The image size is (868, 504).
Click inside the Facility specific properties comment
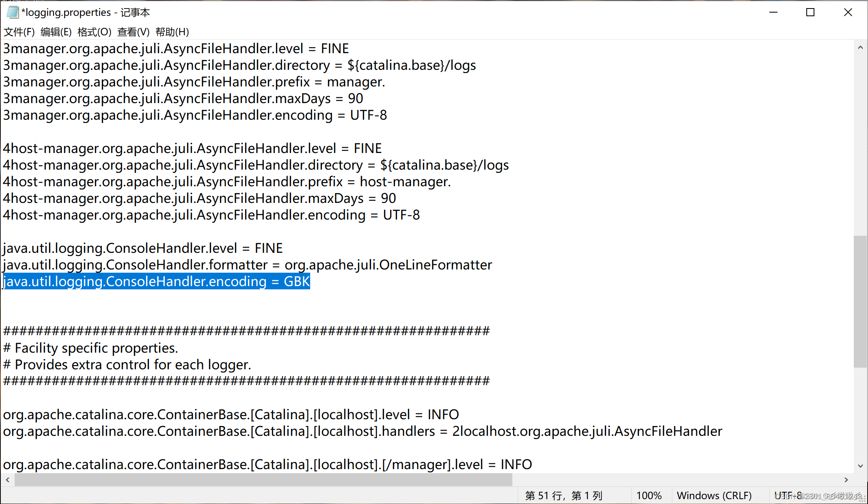90,348
